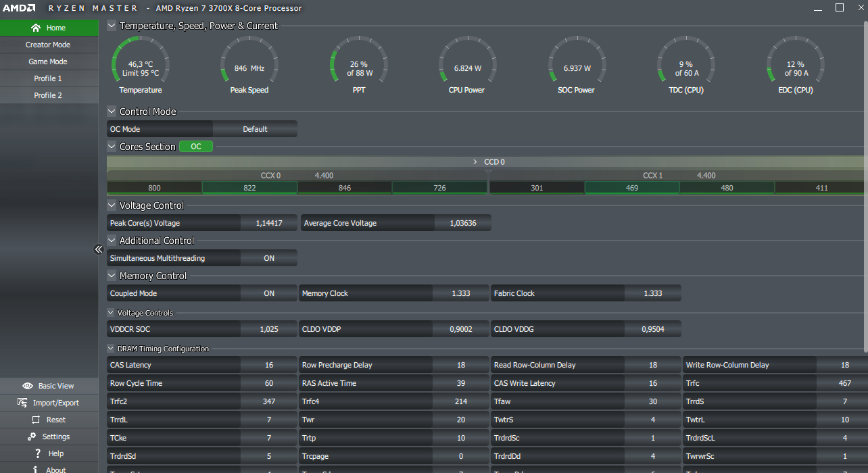Screen dimensions: 868x473
Task: Open Settings via the gear icon
Action: [x=32, y=437]
